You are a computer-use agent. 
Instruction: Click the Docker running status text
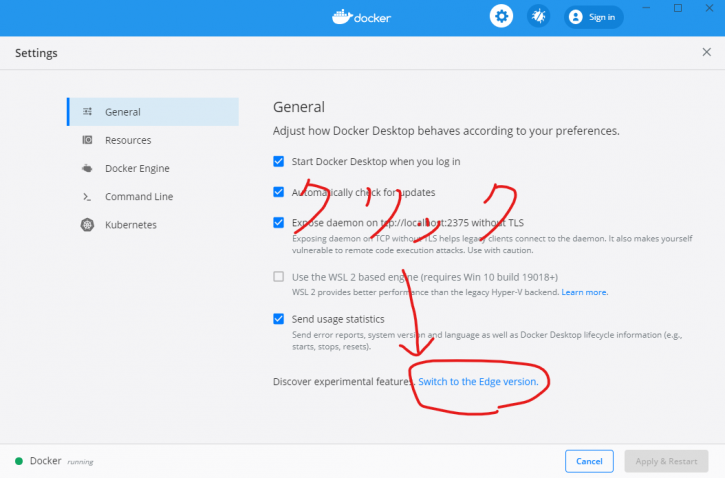tap(61, 461)
